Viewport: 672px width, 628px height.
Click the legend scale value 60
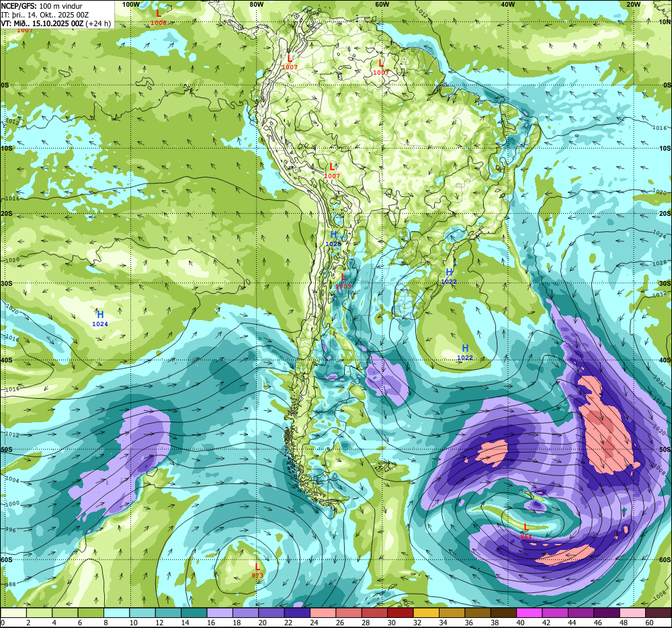click(x=650, y=623)
